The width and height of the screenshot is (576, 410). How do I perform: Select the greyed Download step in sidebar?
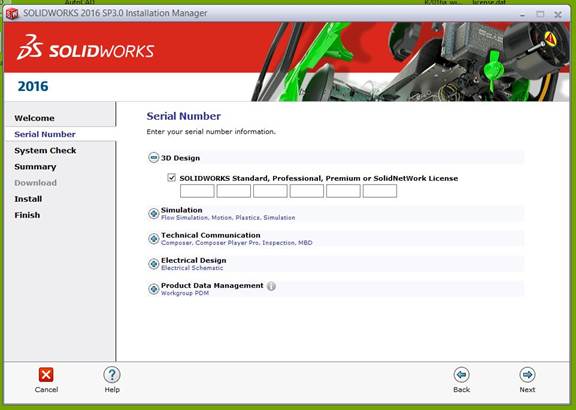coord(35,183)
